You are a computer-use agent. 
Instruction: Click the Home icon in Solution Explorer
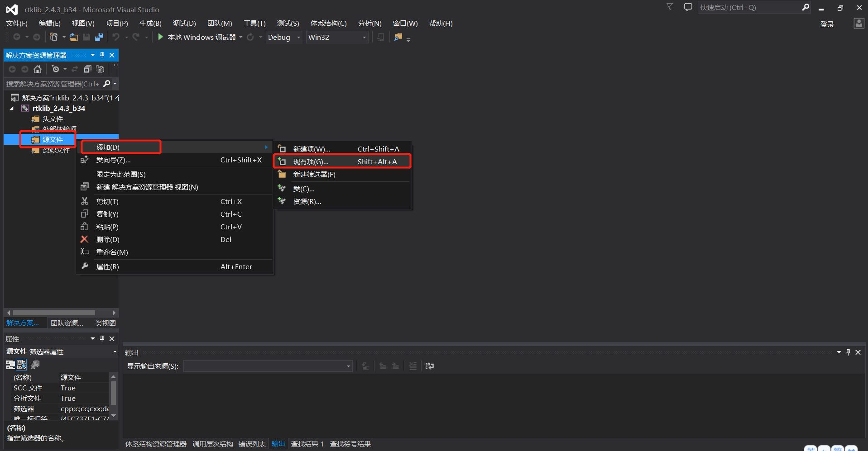[x=38, y=69]
